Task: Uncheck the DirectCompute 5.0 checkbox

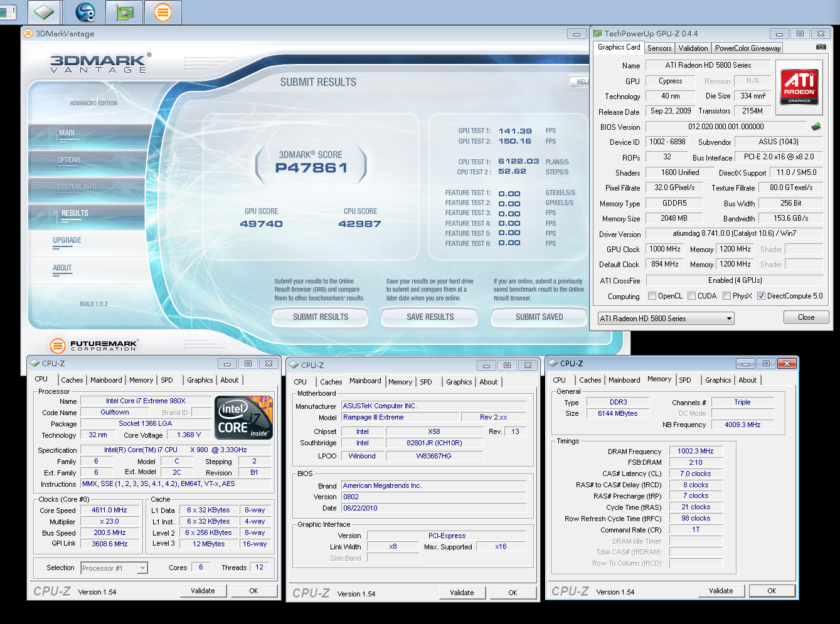Action: [761, 296]
